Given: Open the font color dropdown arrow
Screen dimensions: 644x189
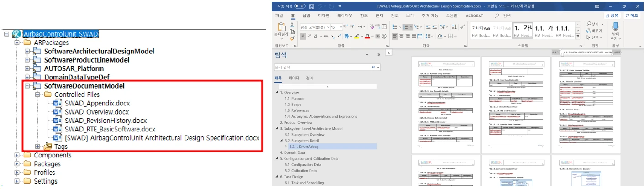Looking at the screenshot, I should click(372, 36).
